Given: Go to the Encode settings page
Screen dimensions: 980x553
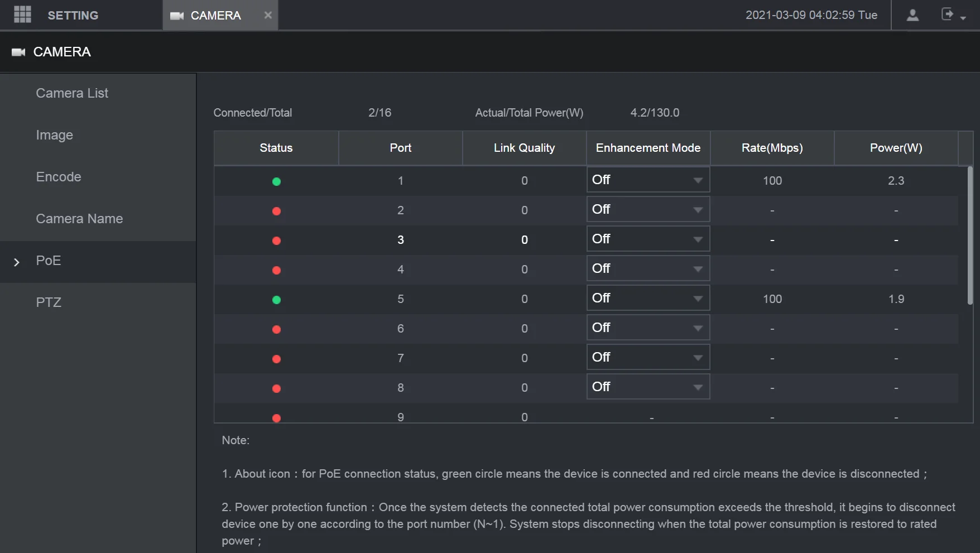Looking at the screenshot, I should click(x=59, y=177).
